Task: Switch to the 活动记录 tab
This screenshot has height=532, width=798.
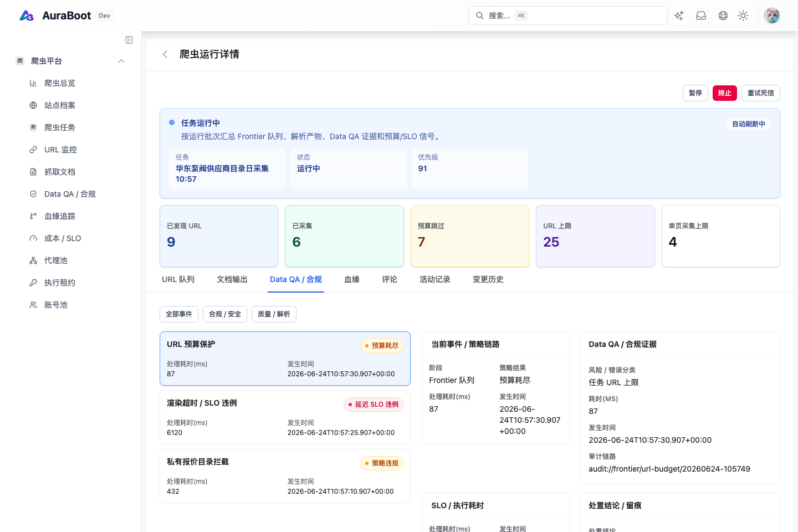Action: pos(435,279)
